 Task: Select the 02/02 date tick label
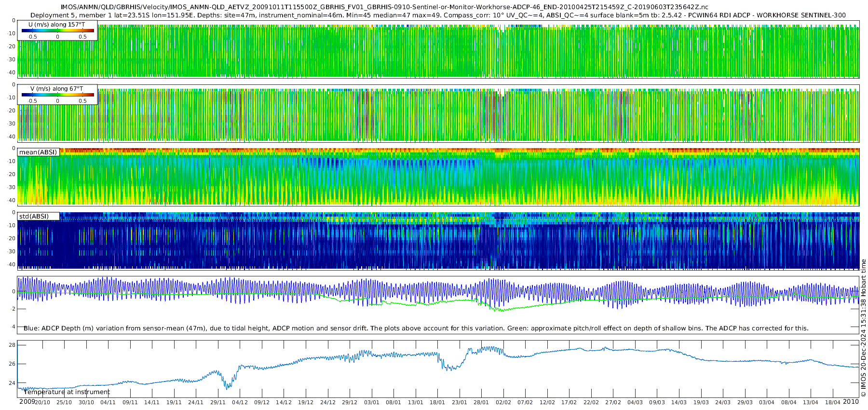click(x=503, y=402)
